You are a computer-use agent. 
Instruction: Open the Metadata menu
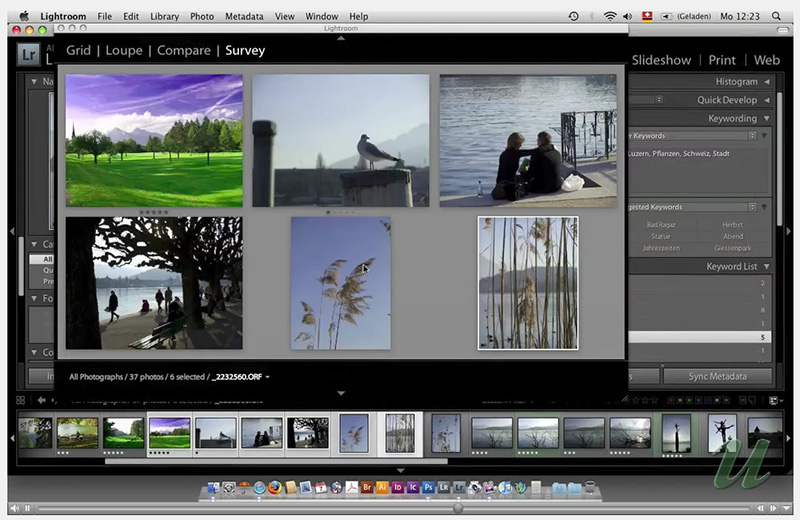coord(244,16)
